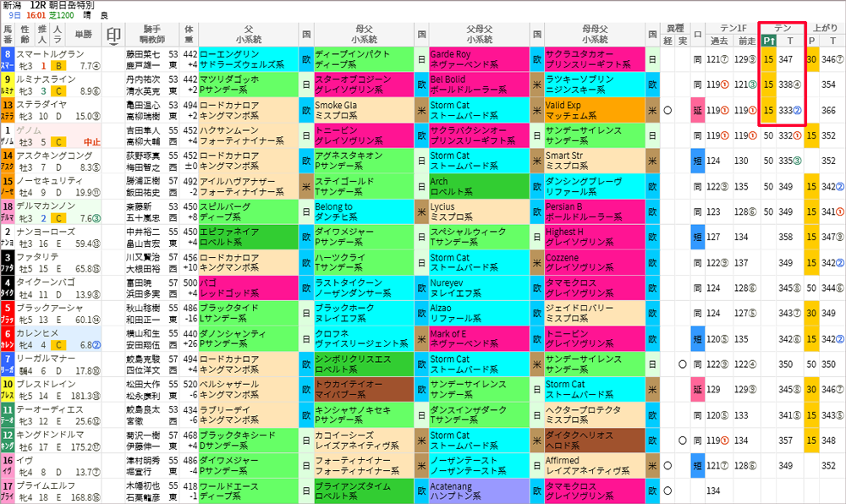Image resolution: width=846 pixels, height=504 pixels.
Task: Click cyan ローエングリン sire cell
Action: 249,59
